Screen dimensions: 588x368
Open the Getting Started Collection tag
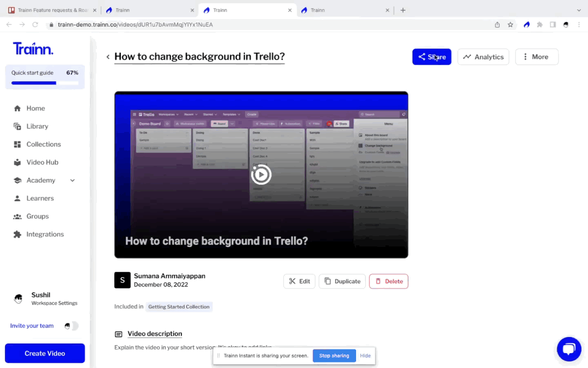coord(179,307)
